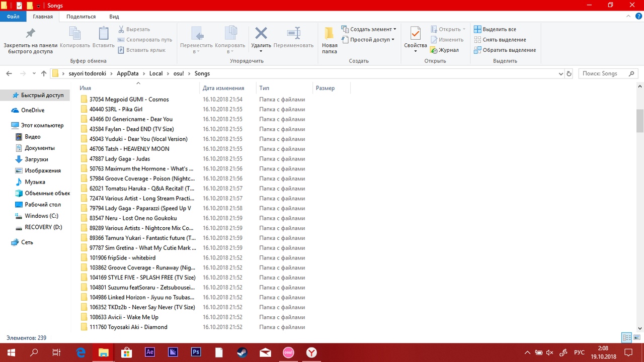The width and height of the screenshot is (644, 362).
Task: Open Yandex Browser on the taskbar
Action: [311, 352]
